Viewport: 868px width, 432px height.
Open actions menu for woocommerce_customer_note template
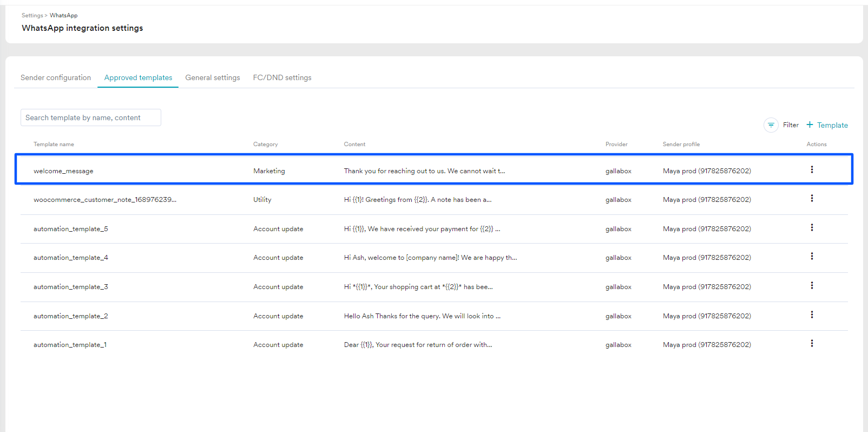(x=812, y=199)
